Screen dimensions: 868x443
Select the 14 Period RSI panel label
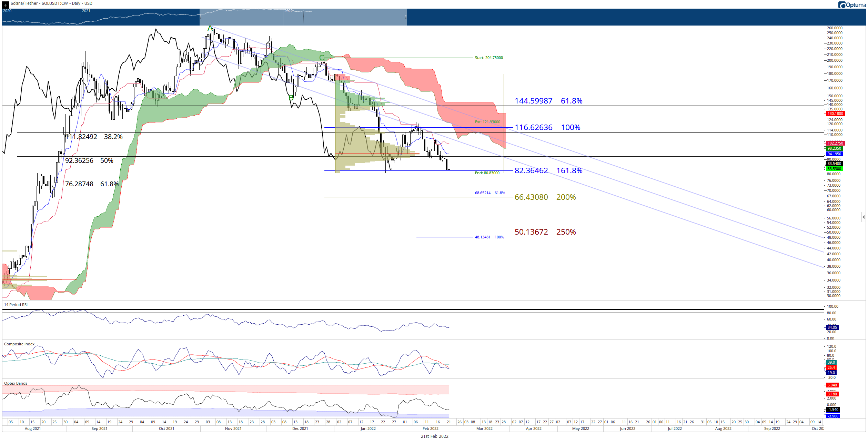(16, 305)
